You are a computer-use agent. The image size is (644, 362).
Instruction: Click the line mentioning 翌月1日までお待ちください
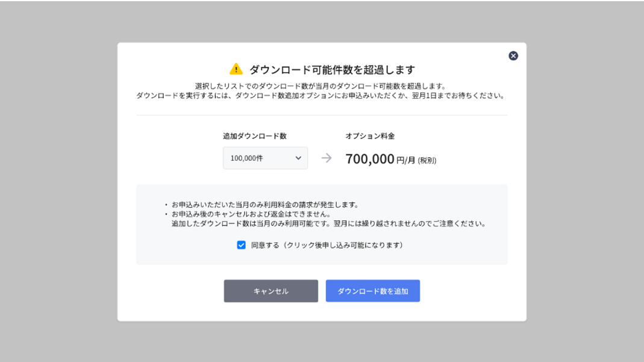[321, 96]
